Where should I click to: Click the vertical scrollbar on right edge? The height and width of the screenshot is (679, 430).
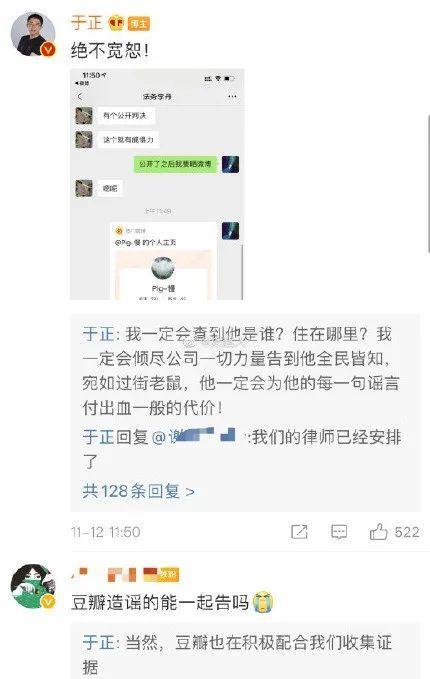(x=428, y=184)
